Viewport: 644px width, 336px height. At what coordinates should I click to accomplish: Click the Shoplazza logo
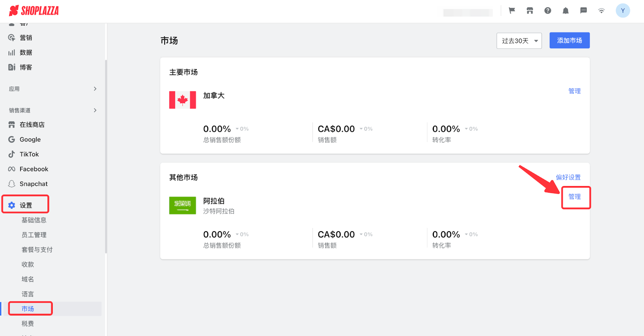tap(34, 11)
